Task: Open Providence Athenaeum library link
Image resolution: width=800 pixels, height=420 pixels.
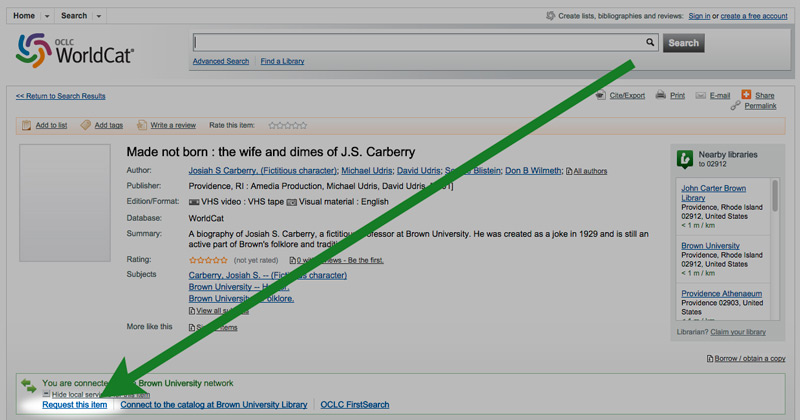Action: coord(721,294)
